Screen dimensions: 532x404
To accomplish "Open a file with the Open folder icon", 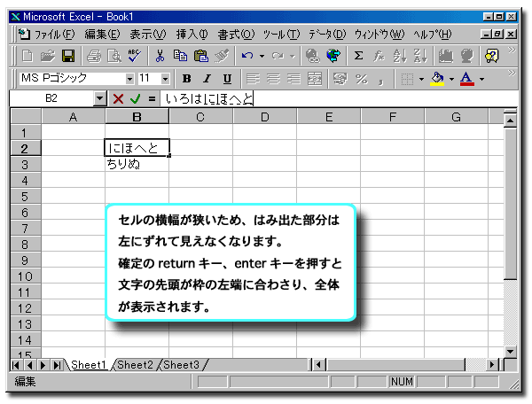I will point(48,56).
